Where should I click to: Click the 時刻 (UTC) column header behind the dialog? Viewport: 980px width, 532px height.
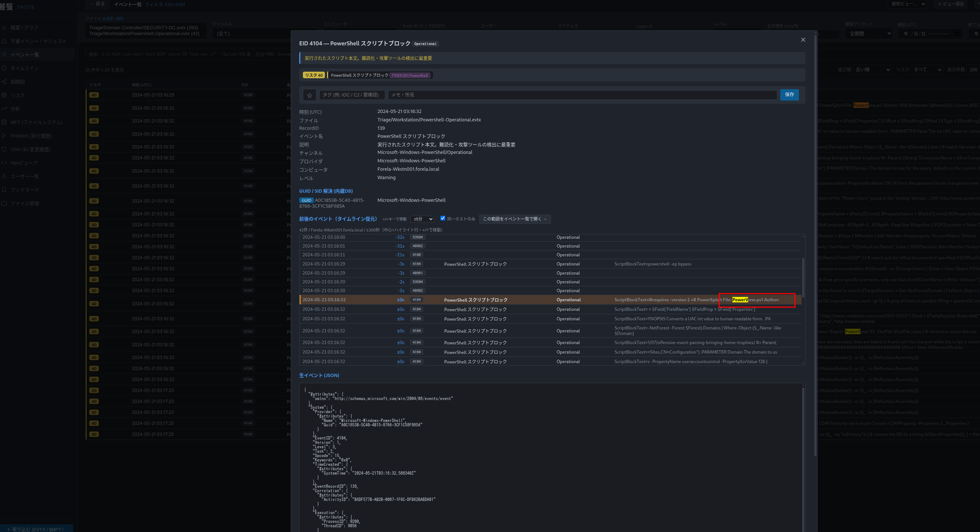click(x=142, y=85)
